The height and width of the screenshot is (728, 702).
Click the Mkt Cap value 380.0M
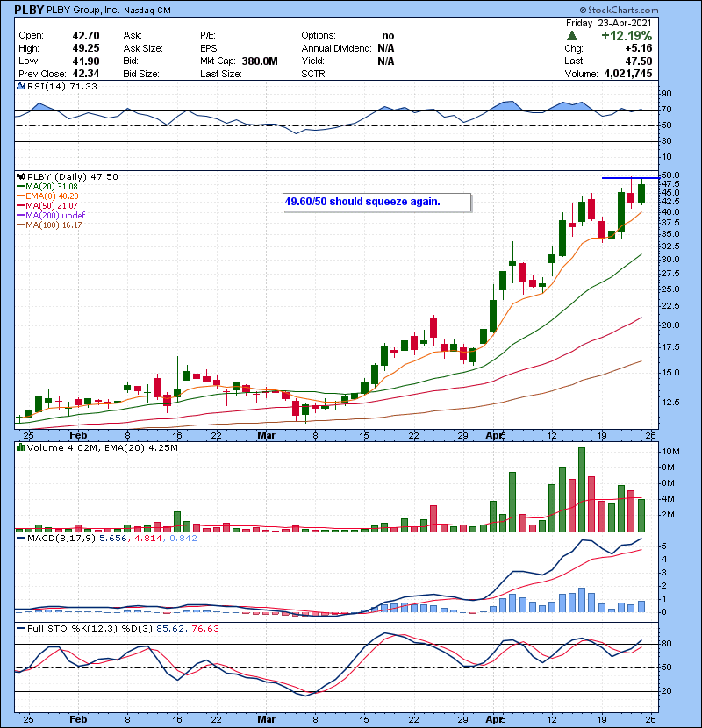(x=260, y=61)
